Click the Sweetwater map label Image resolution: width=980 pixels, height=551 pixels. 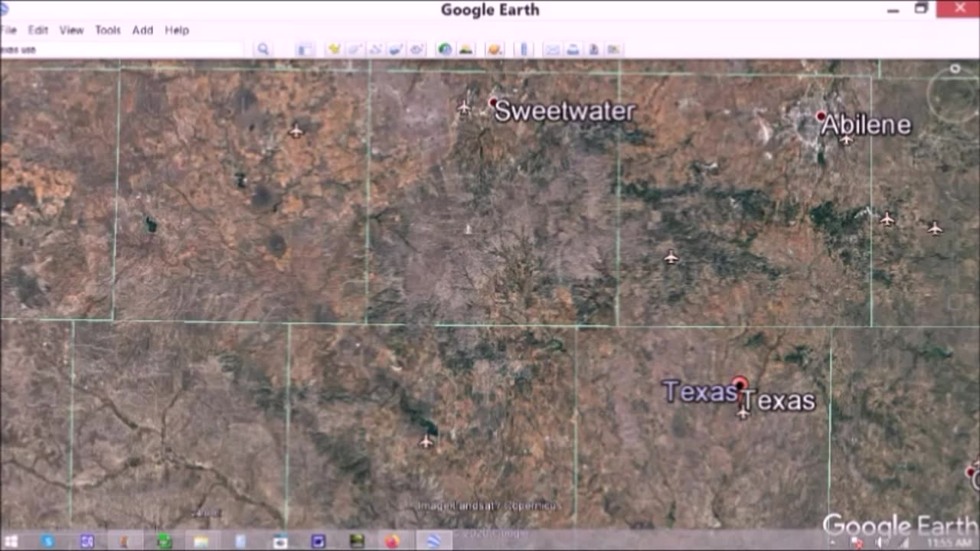click(x=565, y=111)
